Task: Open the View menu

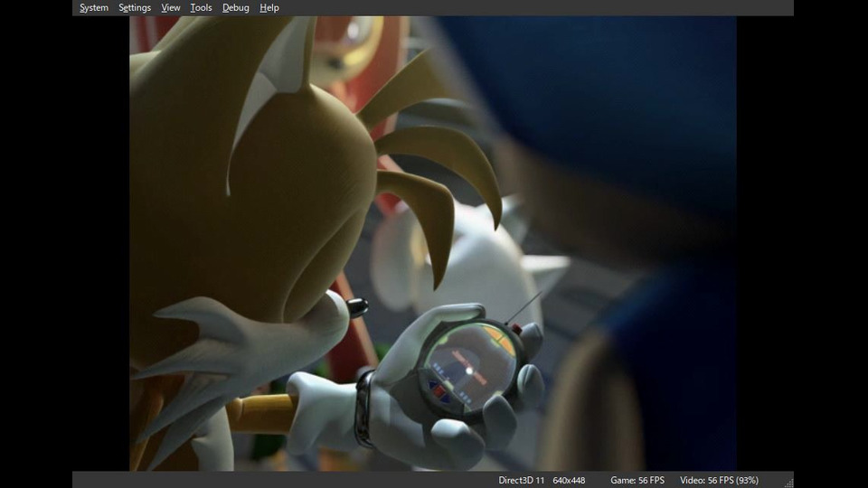Action: point(171,8)
